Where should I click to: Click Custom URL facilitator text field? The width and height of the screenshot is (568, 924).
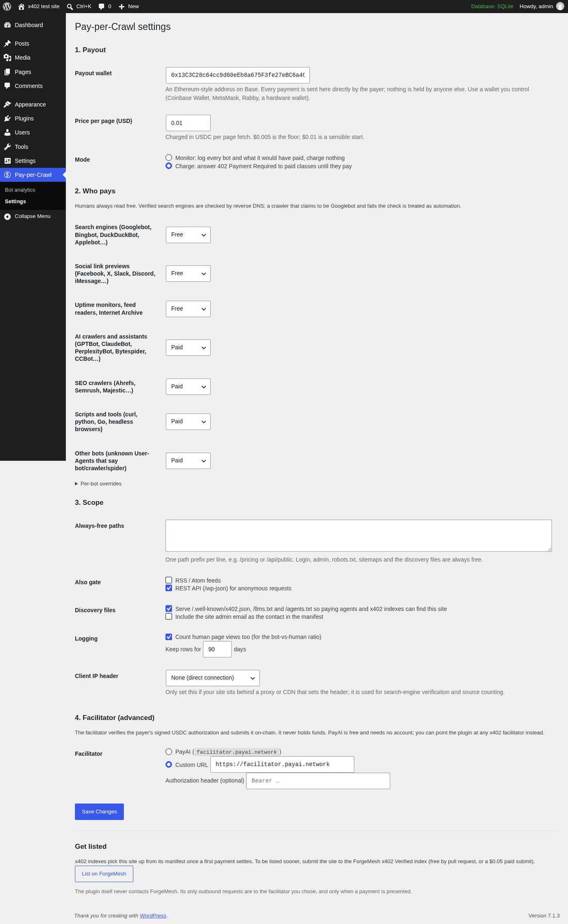(x=282, y=764)
